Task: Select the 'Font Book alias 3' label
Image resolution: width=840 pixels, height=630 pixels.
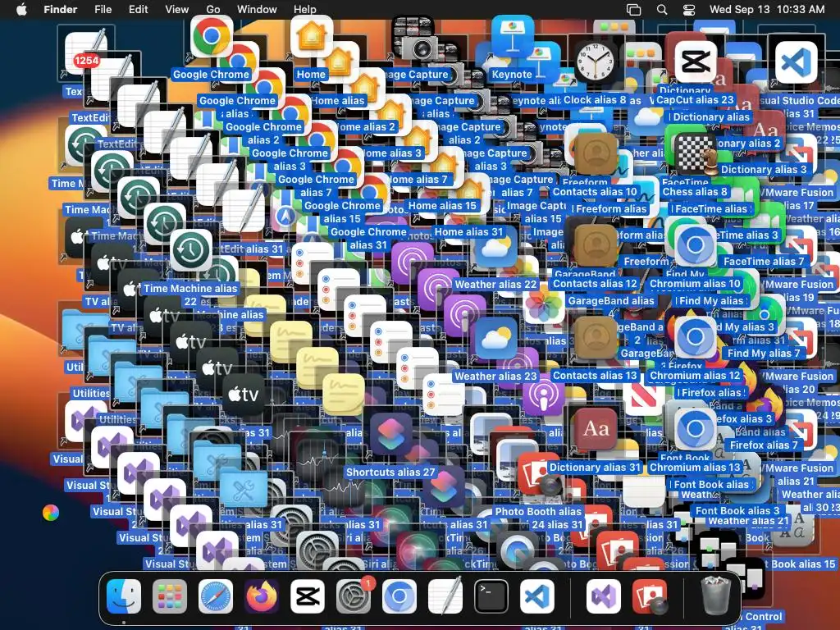Action: coord(737,510)
